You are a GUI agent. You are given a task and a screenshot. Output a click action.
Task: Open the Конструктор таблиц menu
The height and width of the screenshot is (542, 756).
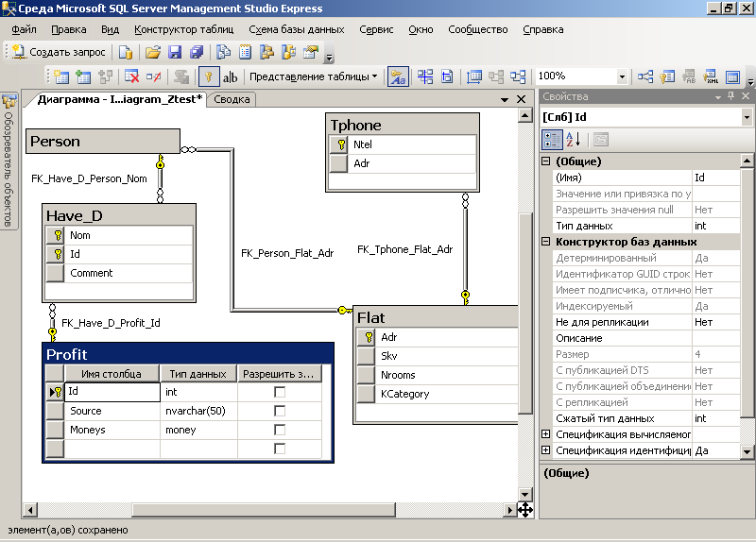(183, 29)
